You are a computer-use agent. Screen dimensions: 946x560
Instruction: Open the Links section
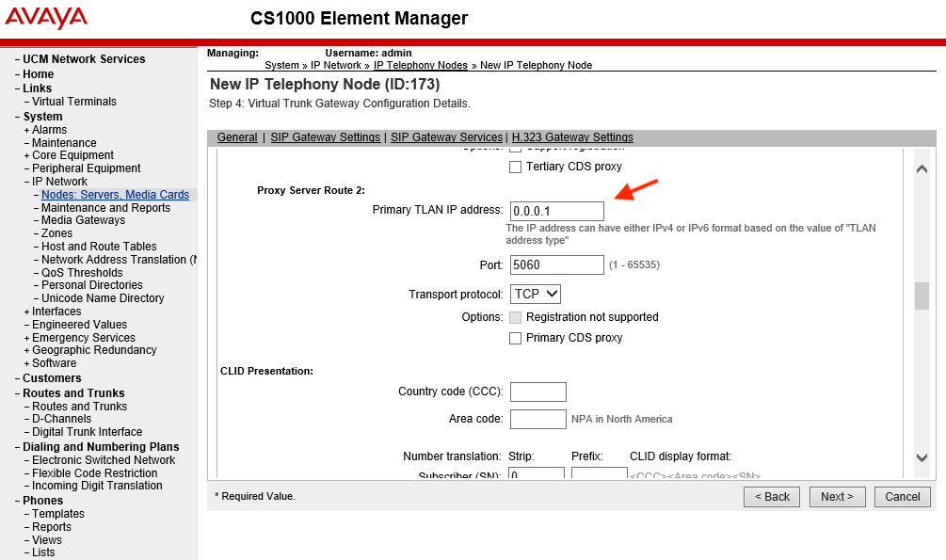click(x=38, y=88)
